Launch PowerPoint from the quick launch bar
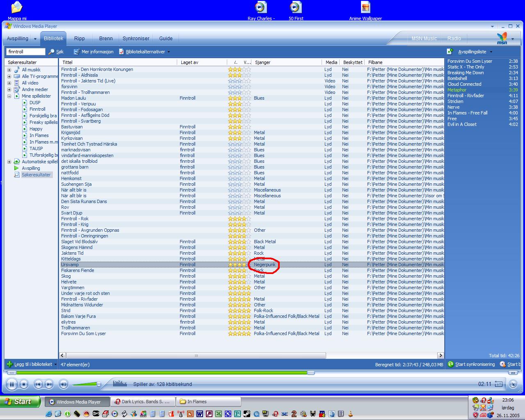The image size is (525, 420). pos(190,414)
